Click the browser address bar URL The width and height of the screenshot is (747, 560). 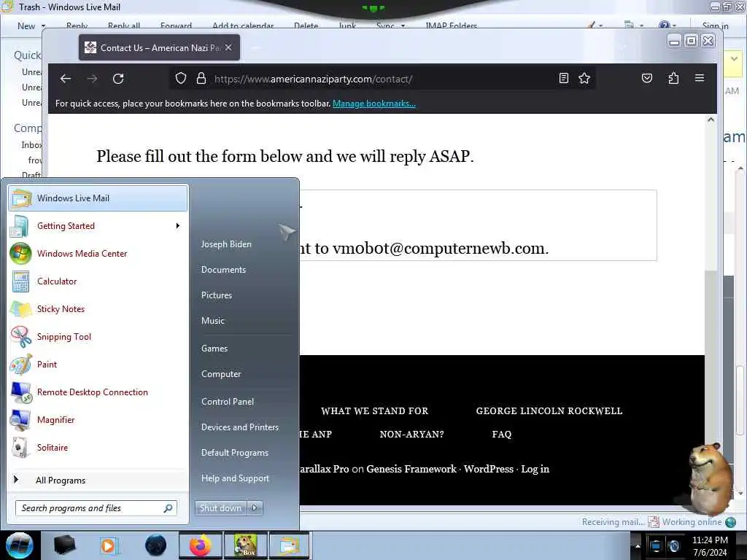[x=314, y=79]
